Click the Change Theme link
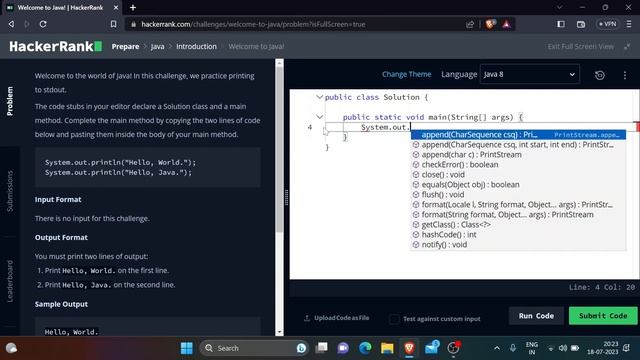 tap(407, 74)
